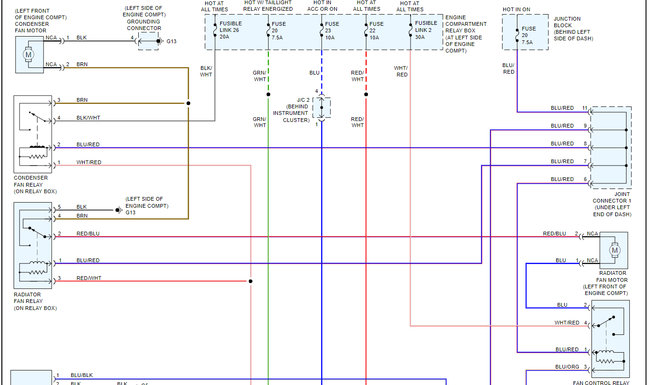Click BLU/RED label below the junction block fuse

point(509,68)
